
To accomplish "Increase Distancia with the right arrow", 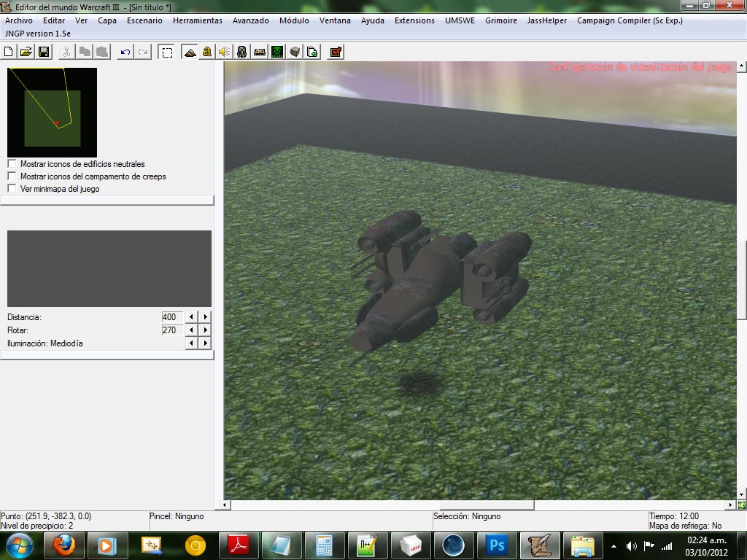I will pos(205,316).
